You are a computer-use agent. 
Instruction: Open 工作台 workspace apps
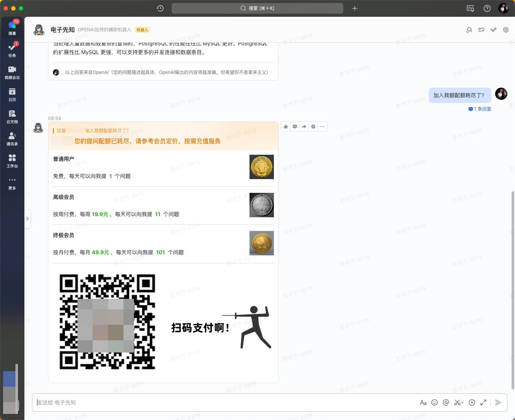coord(12,160)
